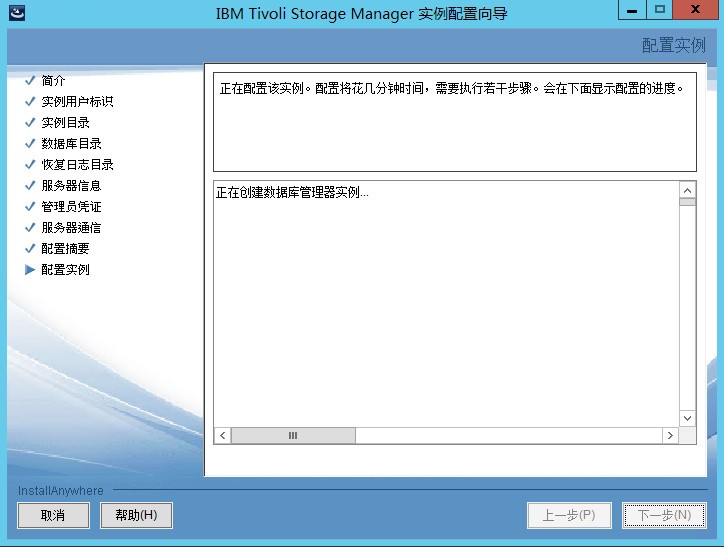Click the checkmark beside 服务器信息
Viewport: 724px width, 547px height.
(x=30, y=185)
